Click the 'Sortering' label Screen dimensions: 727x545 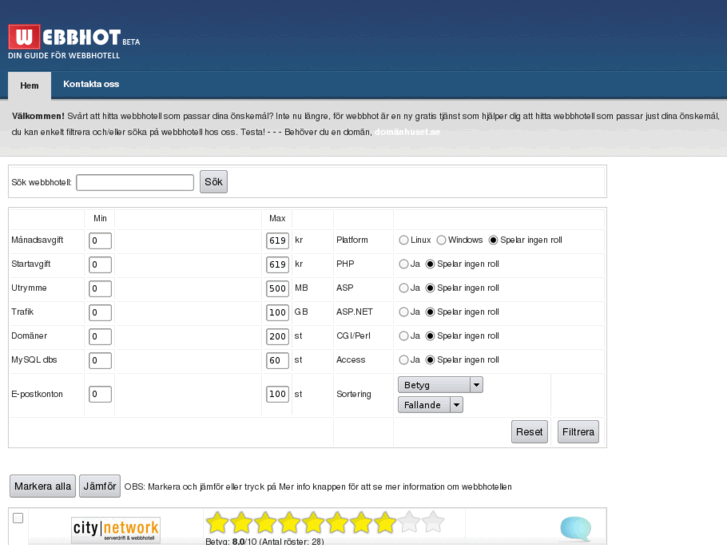[354, 394]
